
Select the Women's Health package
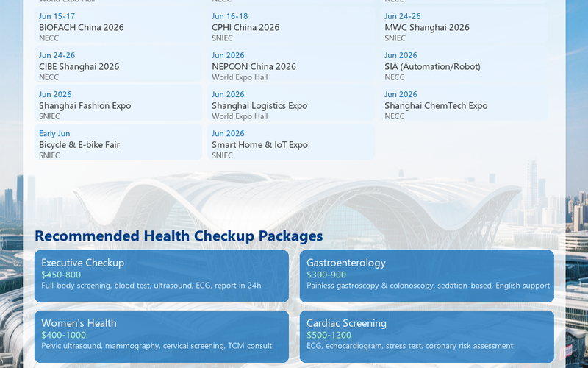162,336
